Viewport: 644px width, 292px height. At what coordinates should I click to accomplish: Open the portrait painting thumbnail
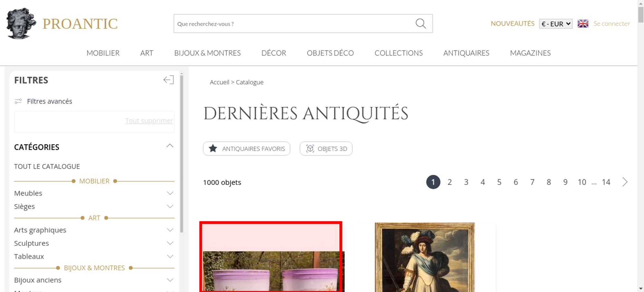424,257
